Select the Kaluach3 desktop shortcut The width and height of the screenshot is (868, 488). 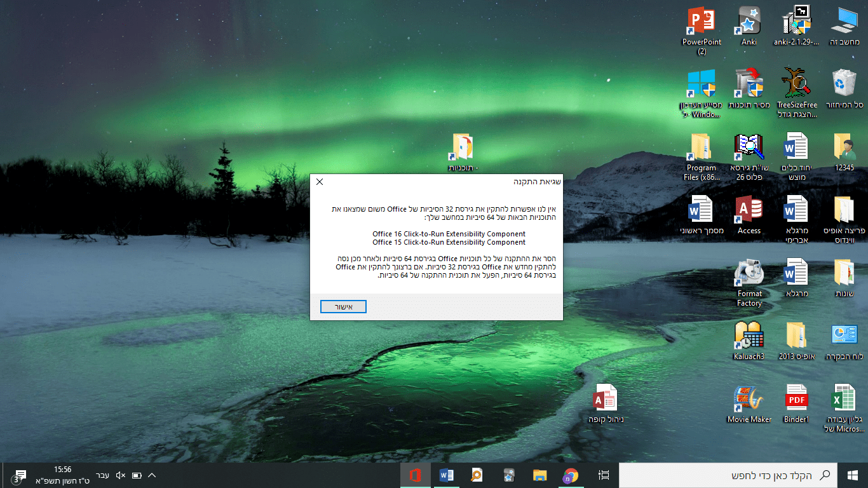[x=749, y=341]
